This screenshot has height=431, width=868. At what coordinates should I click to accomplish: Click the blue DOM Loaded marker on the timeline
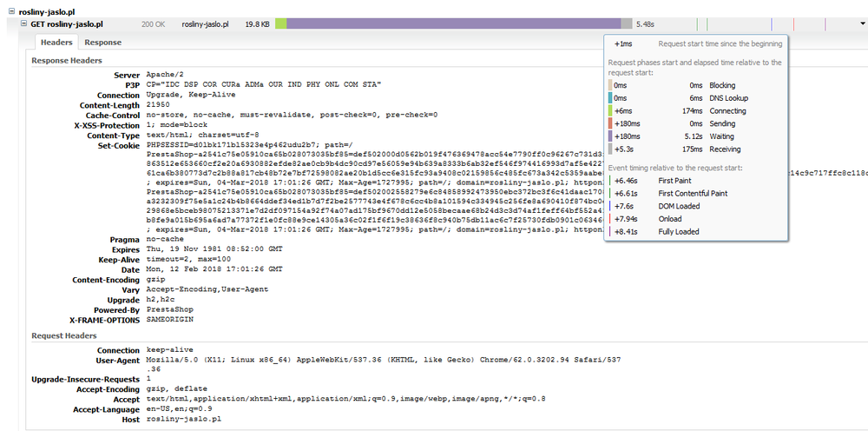pos(771,23)
